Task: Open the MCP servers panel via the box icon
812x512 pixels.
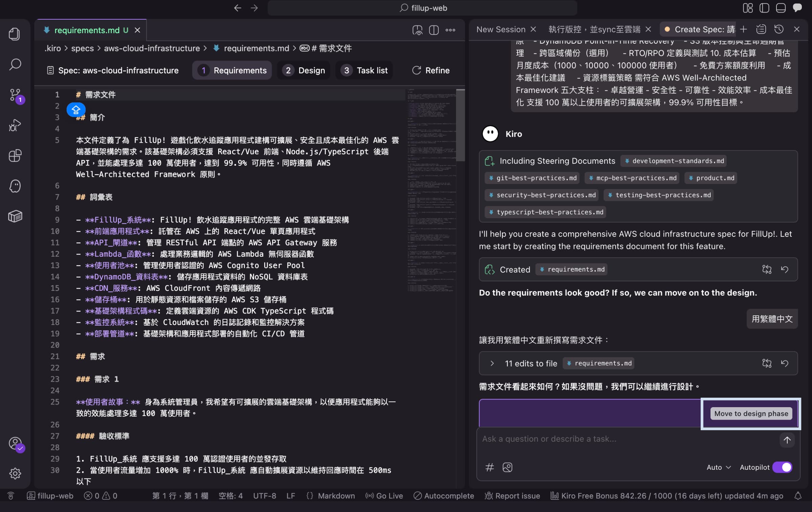Action: (15, 216)
